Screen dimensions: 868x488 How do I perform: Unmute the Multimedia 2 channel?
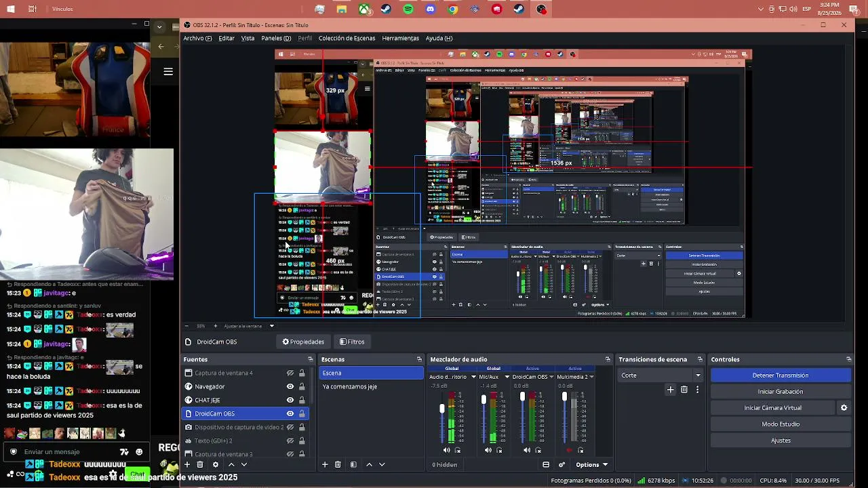[x=569, y=450]
